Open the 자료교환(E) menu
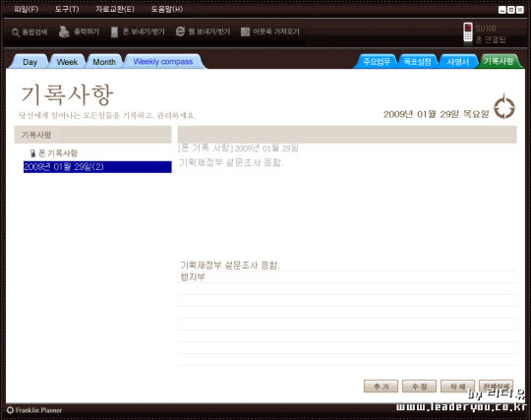The width and height of the screenshot is (531, 420). point(115,9)
